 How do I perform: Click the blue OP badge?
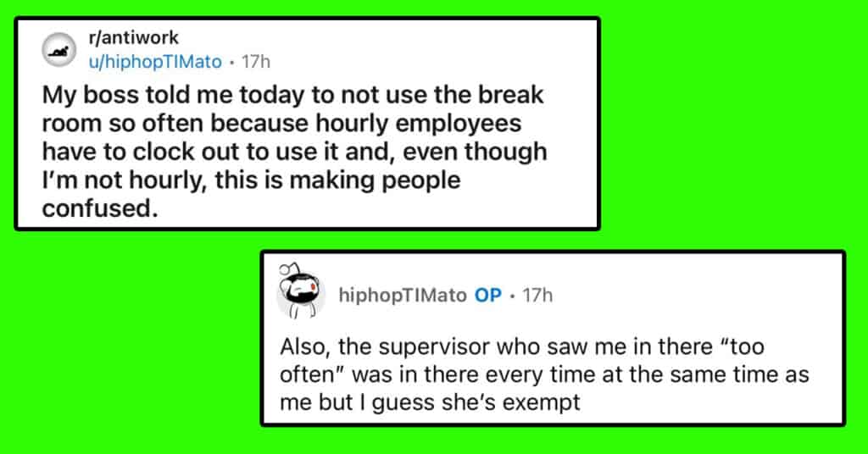[x=487, y=296]
